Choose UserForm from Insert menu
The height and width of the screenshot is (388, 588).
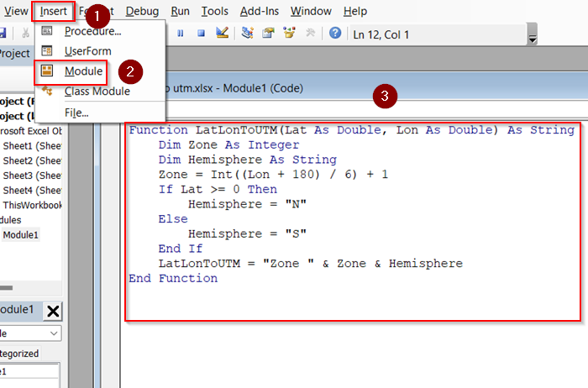point(87,51)
